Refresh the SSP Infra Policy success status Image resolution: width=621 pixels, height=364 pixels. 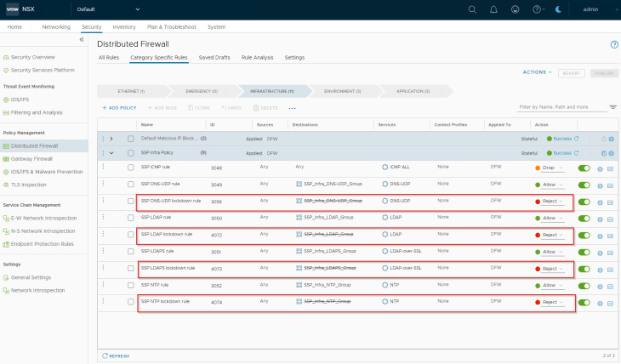(x=577, y=153)
